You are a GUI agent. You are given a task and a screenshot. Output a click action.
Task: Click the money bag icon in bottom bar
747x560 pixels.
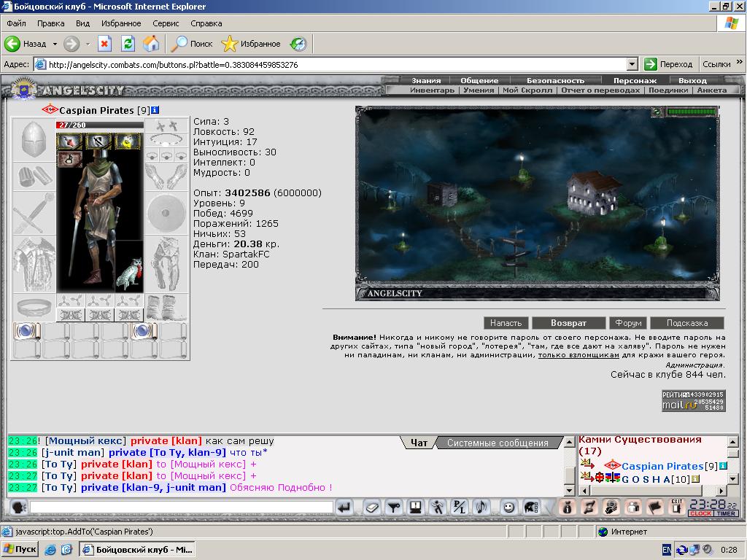click(x=567, y=507)
